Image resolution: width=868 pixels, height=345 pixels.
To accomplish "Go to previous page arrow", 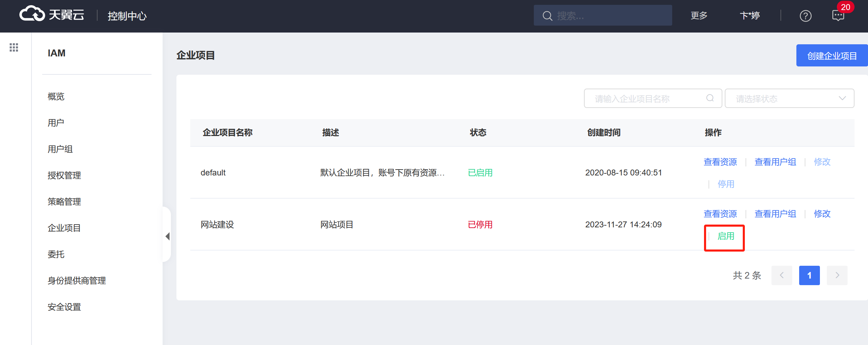I will [x=782, y=275].
